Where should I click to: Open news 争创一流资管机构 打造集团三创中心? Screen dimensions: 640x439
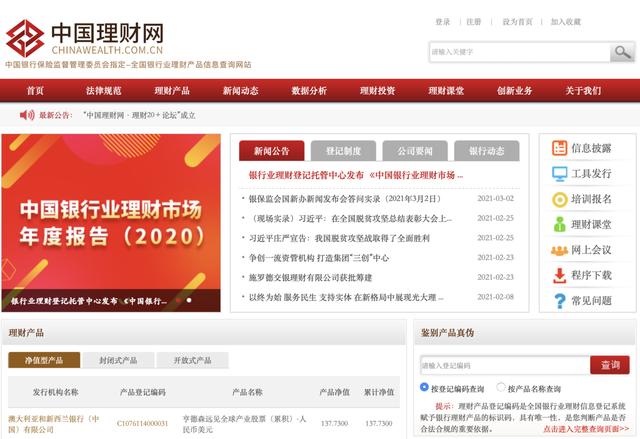(319, 258)
